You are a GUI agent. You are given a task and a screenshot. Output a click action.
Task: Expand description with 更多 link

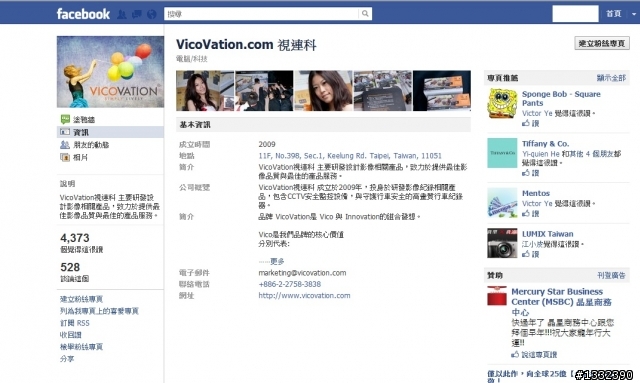click(x=277, y=261)
